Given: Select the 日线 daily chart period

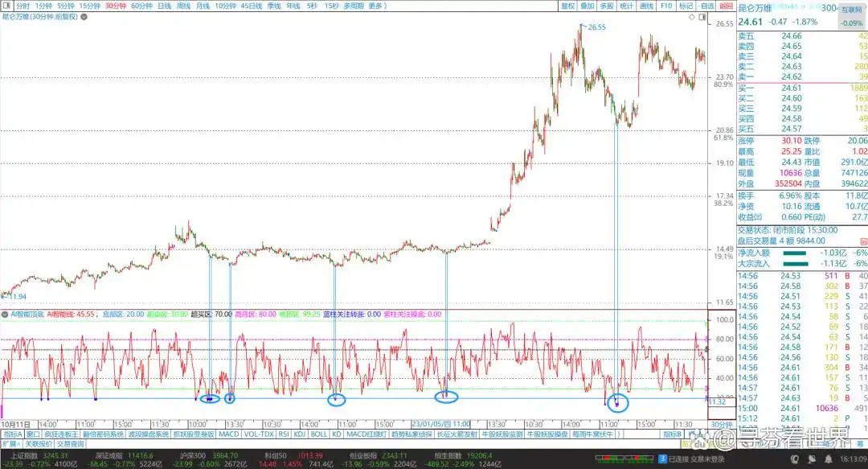Looking at the screenshot, I should [x=164, y=6].
